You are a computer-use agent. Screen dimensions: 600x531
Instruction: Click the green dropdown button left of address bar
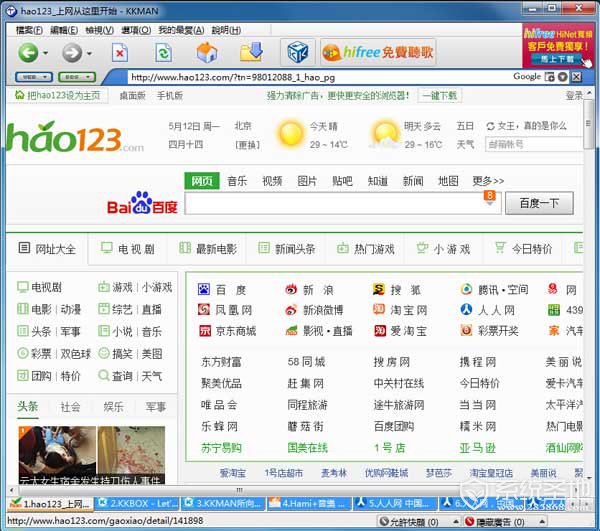click(x=77, y=77)
